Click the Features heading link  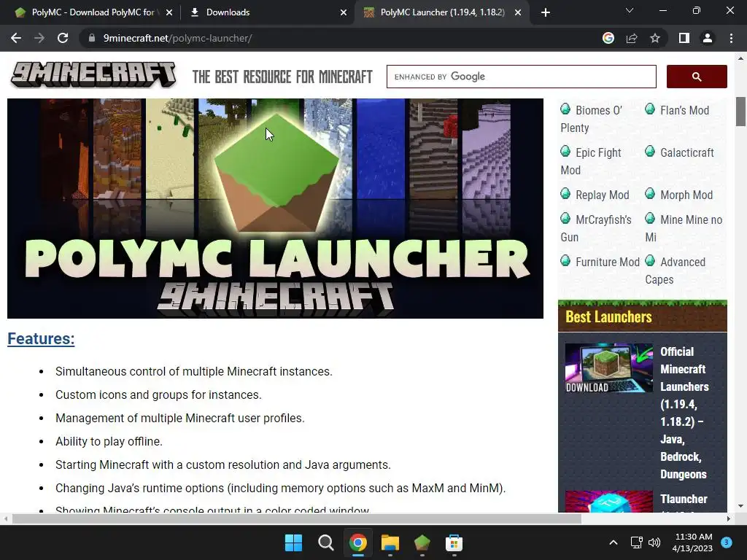click(x=41, y=338)
